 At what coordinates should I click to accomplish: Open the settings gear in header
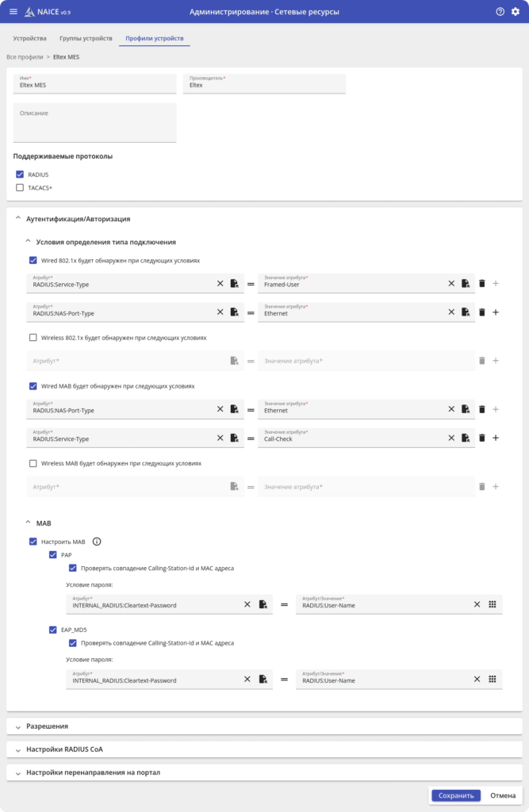(516, 12)
